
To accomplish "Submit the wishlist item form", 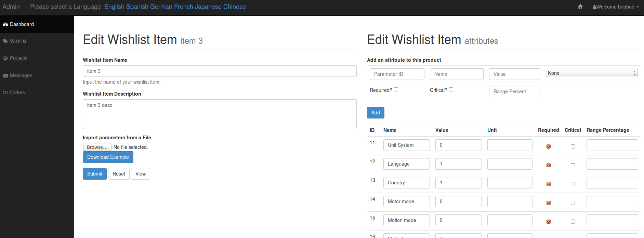I will [x=94, y=174].
